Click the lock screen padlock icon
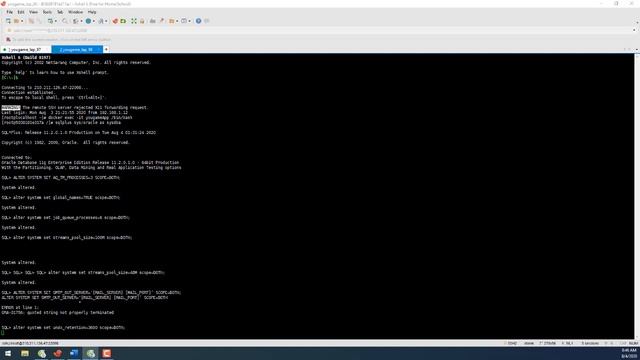This screenshot has width=640, height=360. click(142, 21)
